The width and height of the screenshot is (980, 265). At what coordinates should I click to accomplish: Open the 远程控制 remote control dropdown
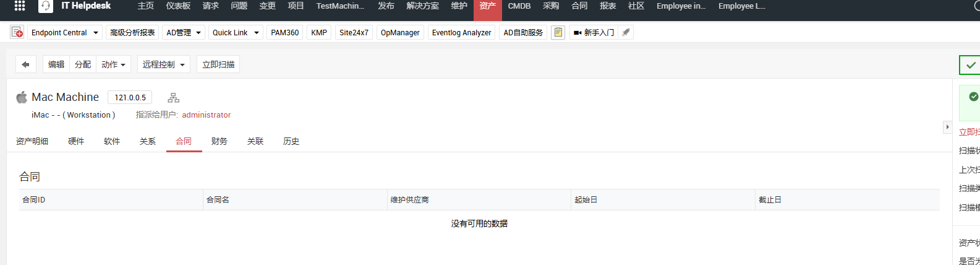pos(163,64)
